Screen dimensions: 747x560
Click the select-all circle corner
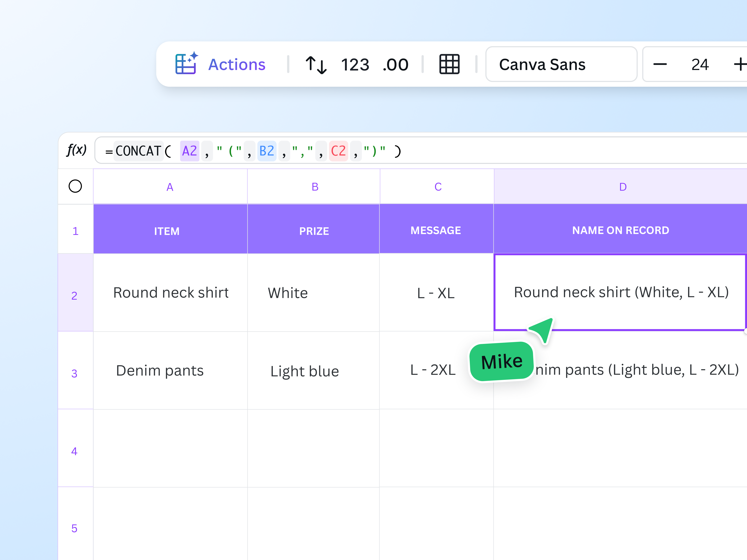click(75, 186)
